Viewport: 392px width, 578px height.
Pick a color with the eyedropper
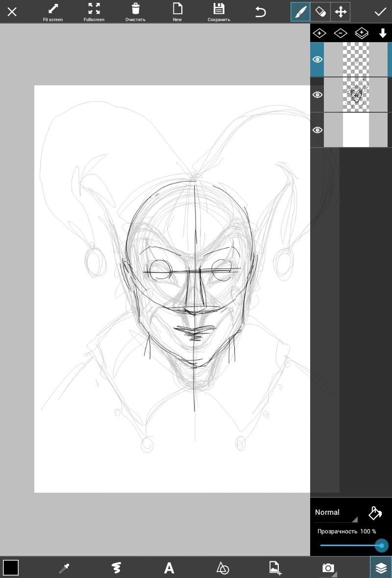coord(64,568)
